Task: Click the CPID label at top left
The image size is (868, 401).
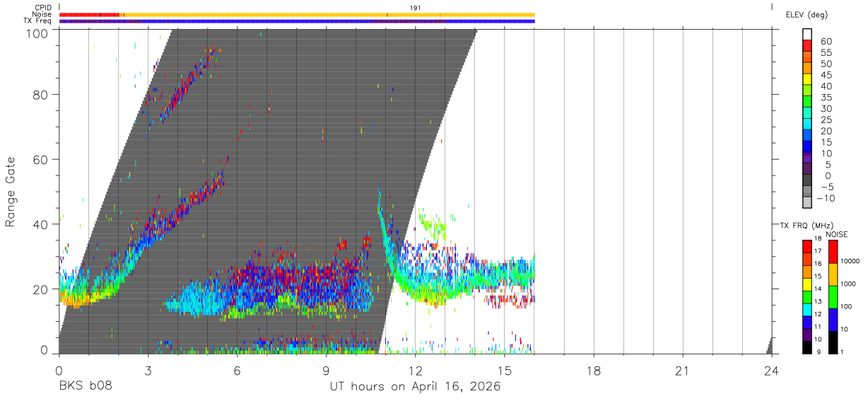Action: point(43,8)
